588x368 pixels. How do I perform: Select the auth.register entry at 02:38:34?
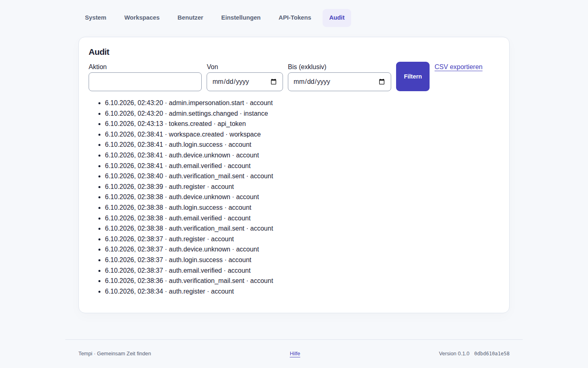click(169, 292)
